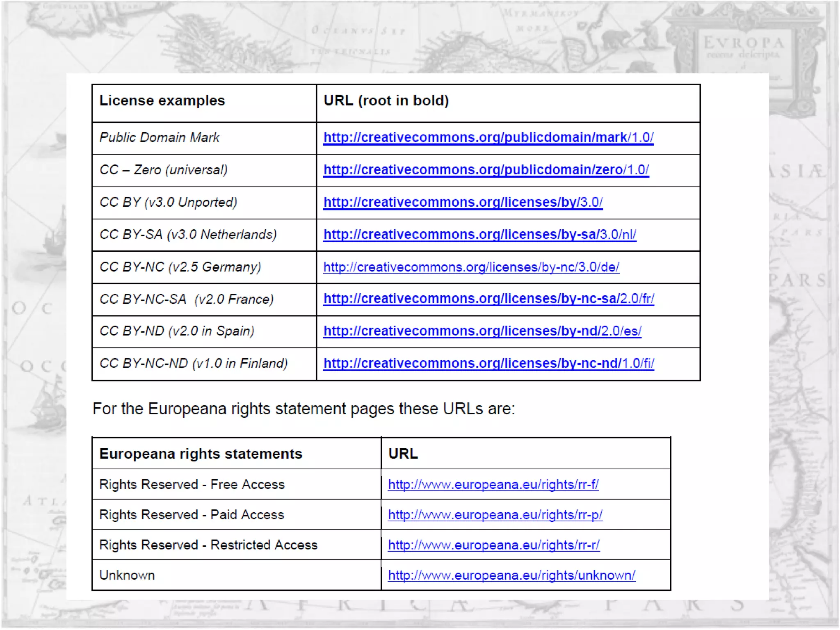Click the europeana rights rr-p URL
This screenshot has width=840, height=630.
[x=495, y=515]
